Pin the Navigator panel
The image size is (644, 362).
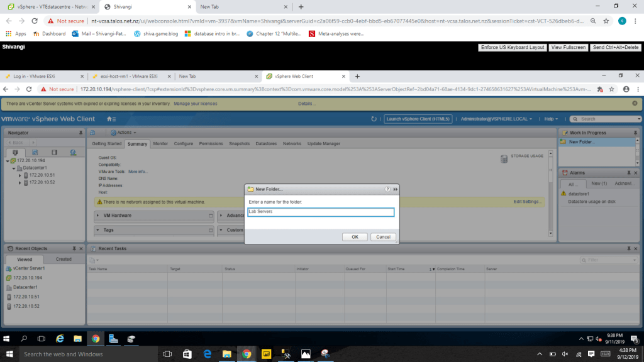click(80, 133)
